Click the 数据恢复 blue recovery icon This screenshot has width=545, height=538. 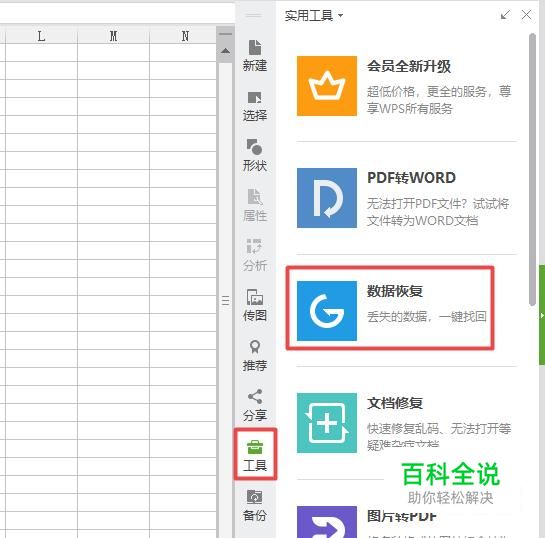(327, 311)
